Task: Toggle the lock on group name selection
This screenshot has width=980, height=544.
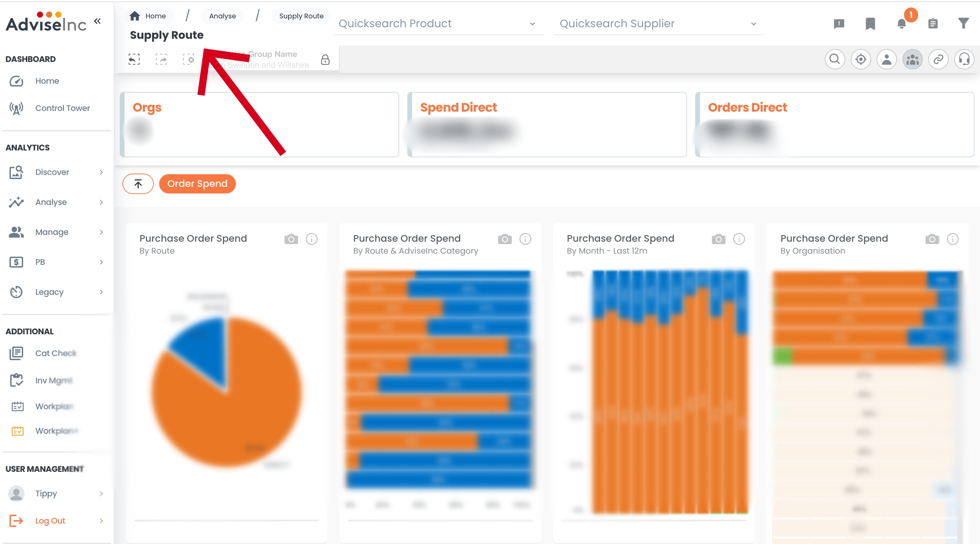Action: 325,60
